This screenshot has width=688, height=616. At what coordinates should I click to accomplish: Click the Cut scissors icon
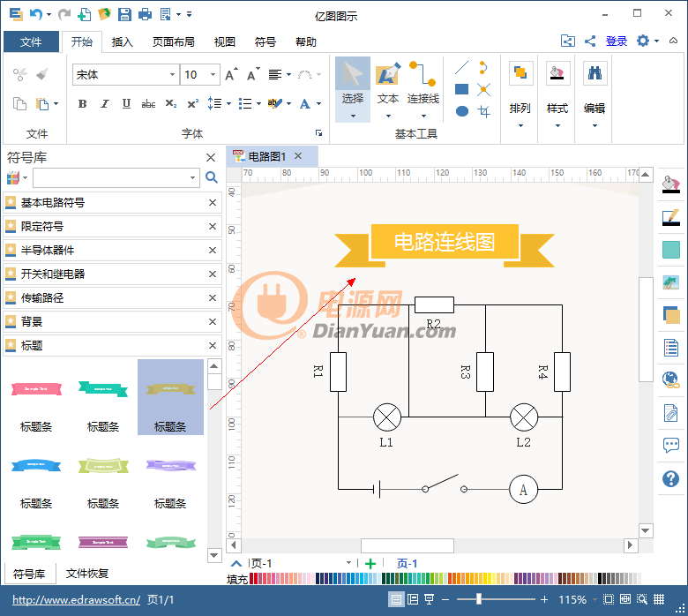19,74
